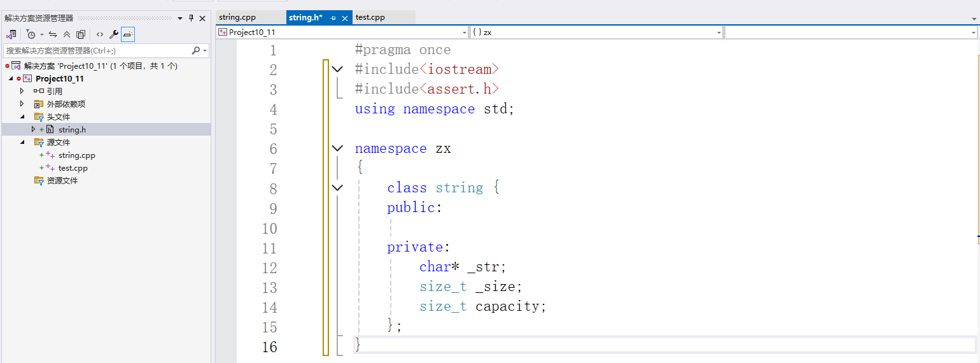Image resolution: width=980 pixels, height=363 pixels.
Task: Click the magnifier search icon in Solution Explorer
Action: coord(196,50)
